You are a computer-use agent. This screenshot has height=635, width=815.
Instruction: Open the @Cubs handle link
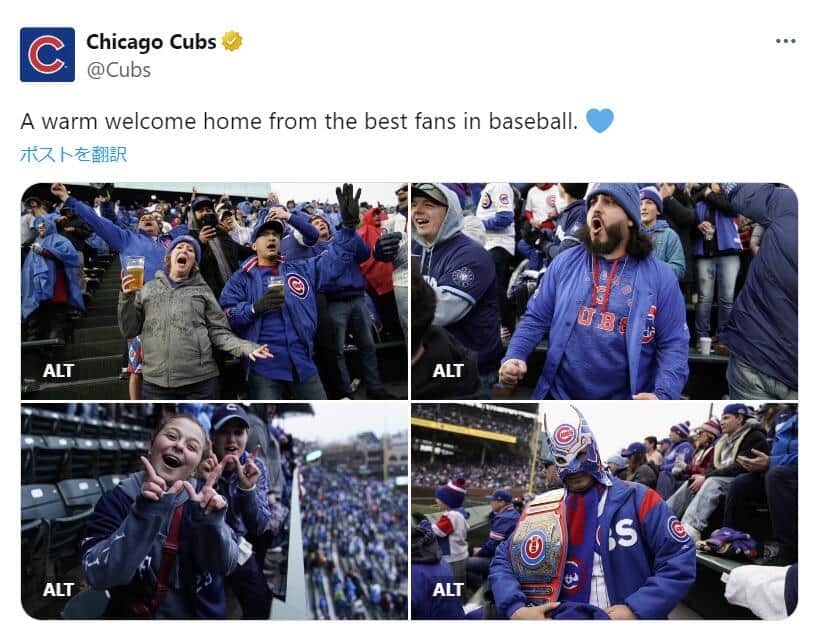[119, 70]
